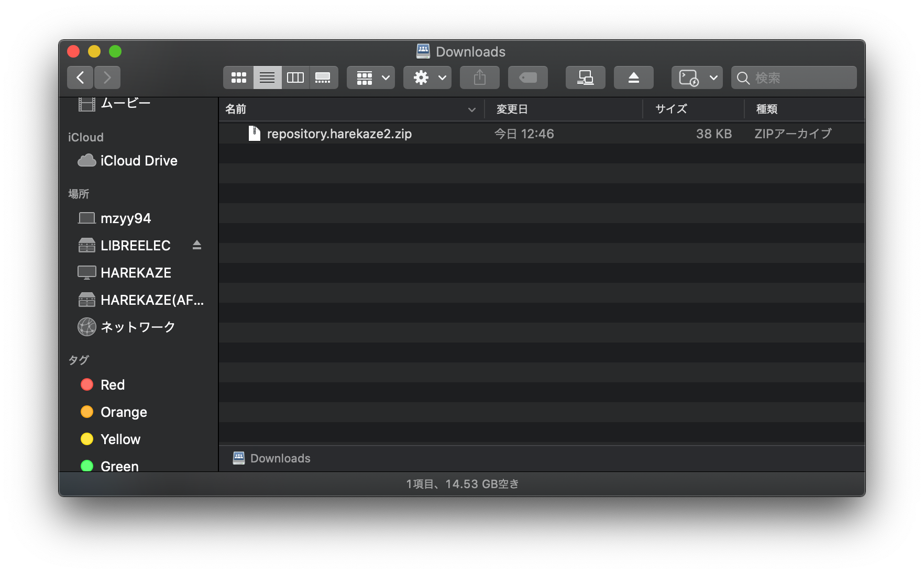
Task: Switch to column view
Action: click(295, 78)
